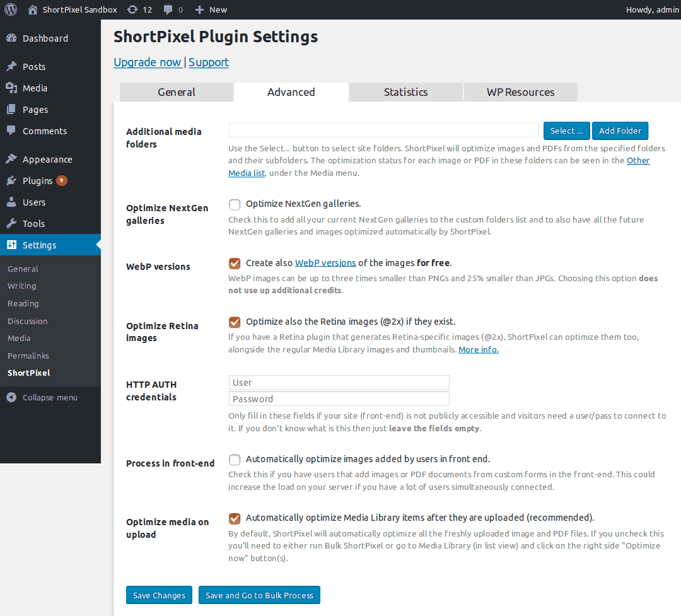Click the Collapse menu label
681x616 pixels.
tap(50, 397)
